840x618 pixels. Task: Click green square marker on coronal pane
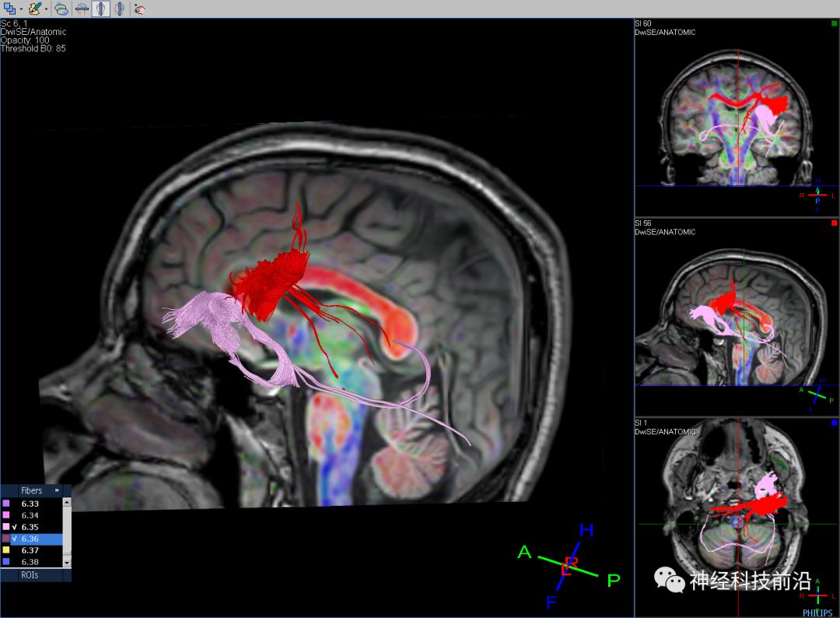(x=834, y=23)
